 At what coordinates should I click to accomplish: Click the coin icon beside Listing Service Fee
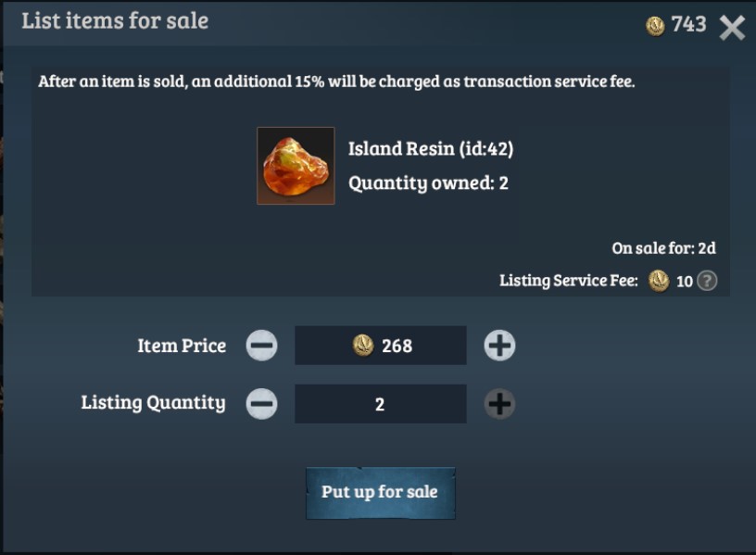[659, 281]
